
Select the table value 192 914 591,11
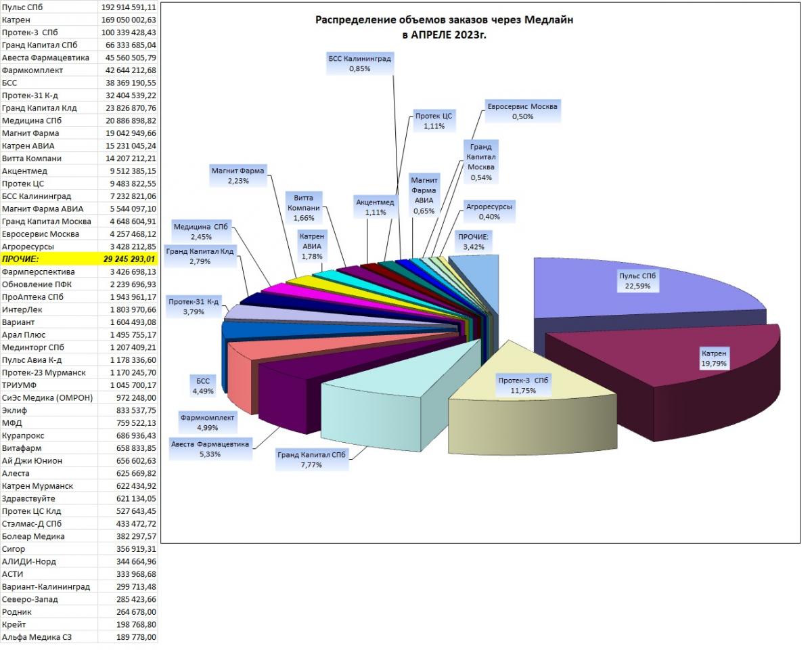click(x=128, y=6)
